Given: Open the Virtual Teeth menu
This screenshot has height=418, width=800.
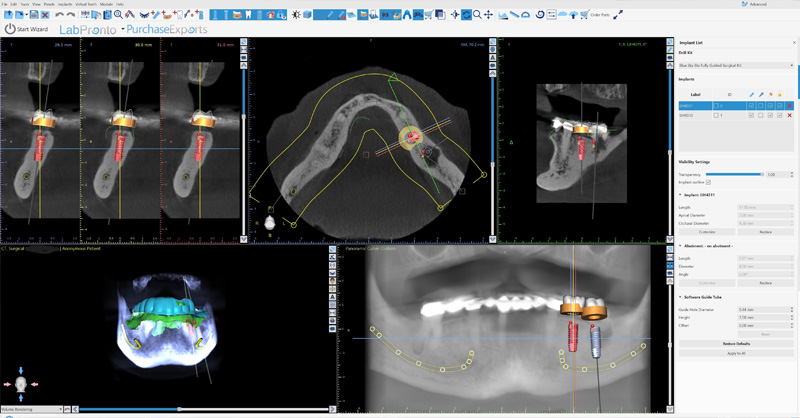Looking at the screenshot, I should click(x=86, y=4).
